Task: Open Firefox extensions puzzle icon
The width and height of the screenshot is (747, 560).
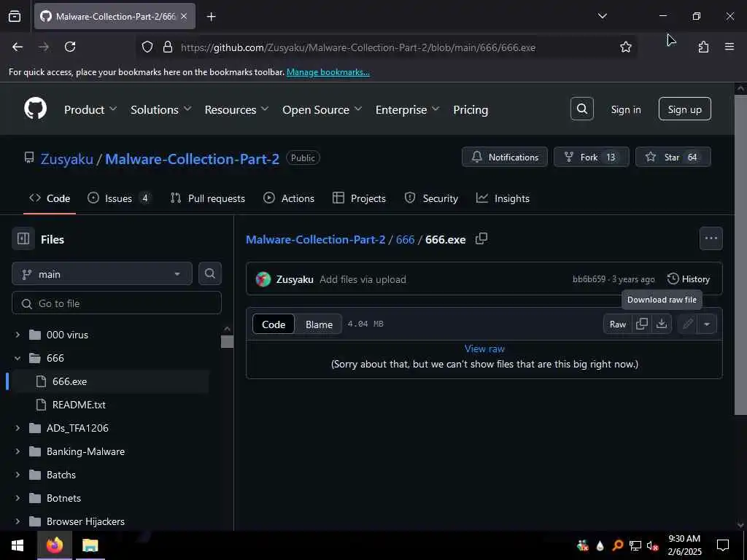Action: (x=703, y=47)
